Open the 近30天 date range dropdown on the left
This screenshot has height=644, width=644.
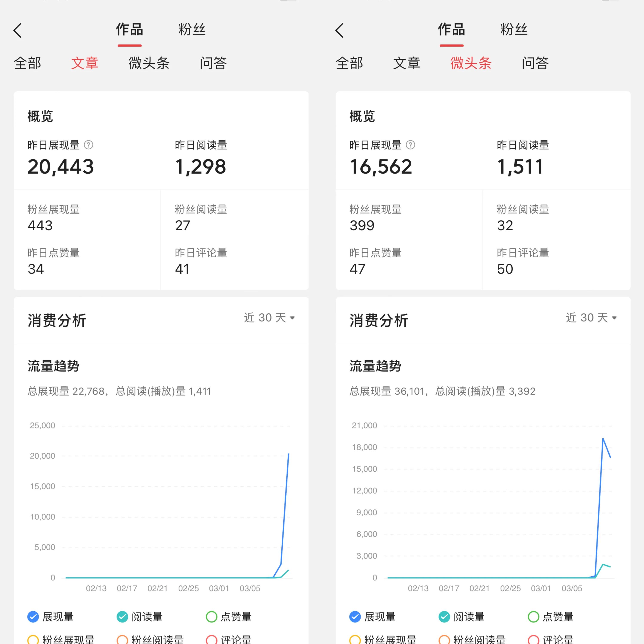(x=269, y=318)
